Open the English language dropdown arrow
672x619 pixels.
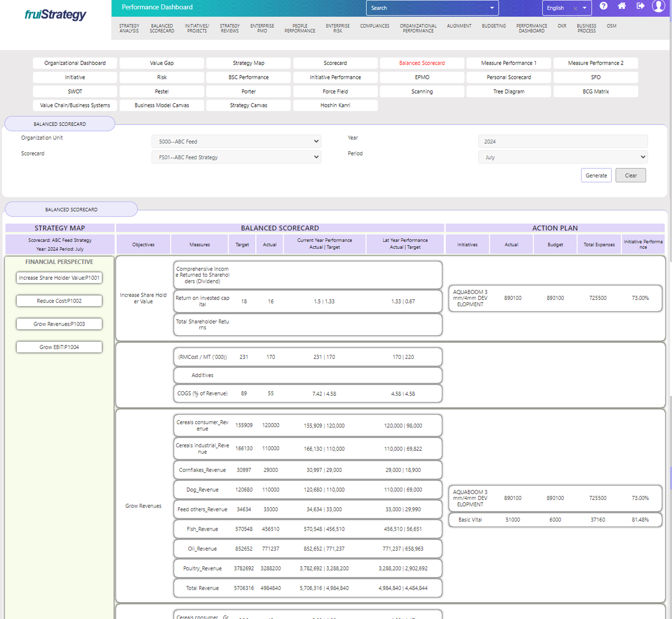pyautogui.click(x=584, y=8)
